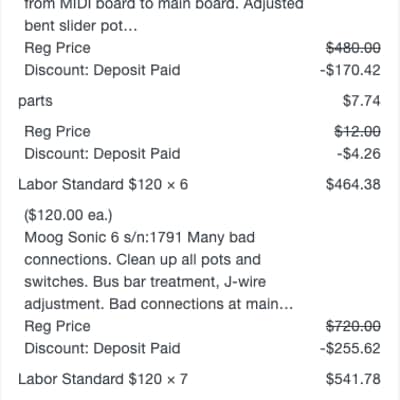The height and width of the screenshot is (400, 400).
Task: Click 'Discount: Deposit Paid' under parts
Action: tap(102, 154)
